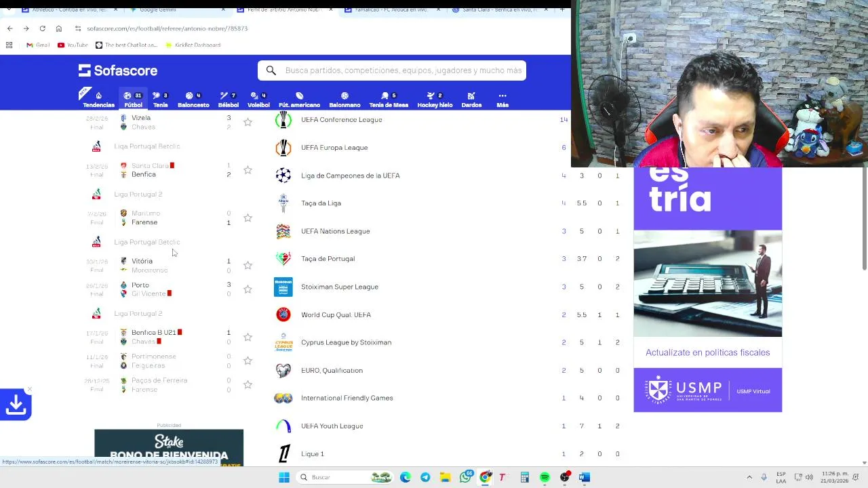Favorite the Porto vs Gil Vicente match
Screen dimensions: 868x488
248,289
